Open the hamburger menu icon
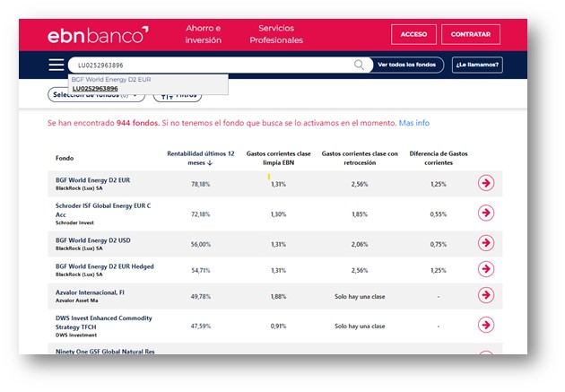This screenshot has height=392, width=565. coord(56,65)
